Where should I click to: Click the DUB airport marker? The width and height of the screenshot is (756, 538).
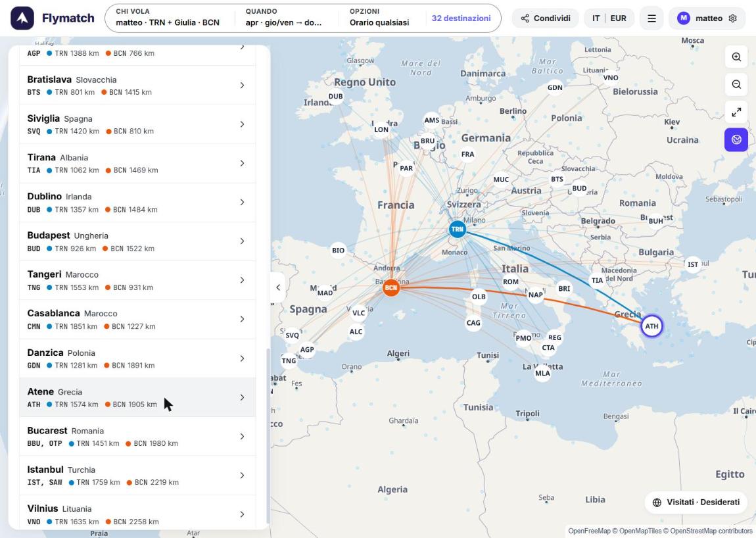tap(335, 96)
